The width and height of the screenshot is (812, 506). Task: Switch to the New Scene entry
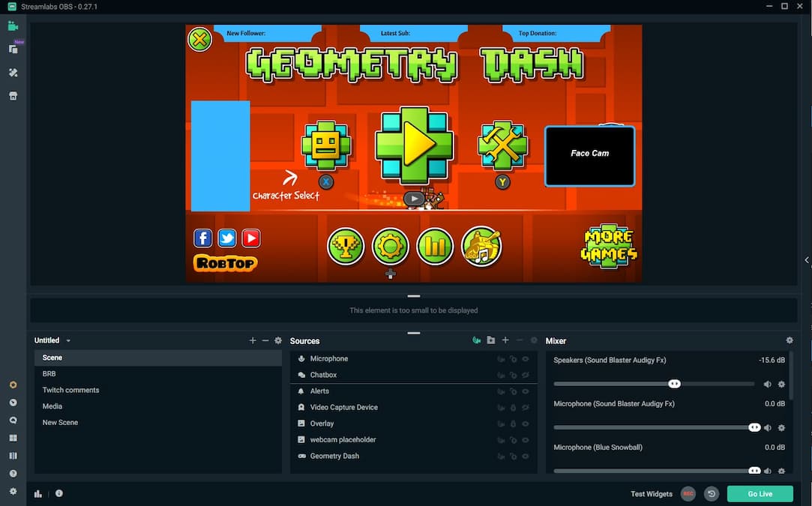(x=158, y=423)
